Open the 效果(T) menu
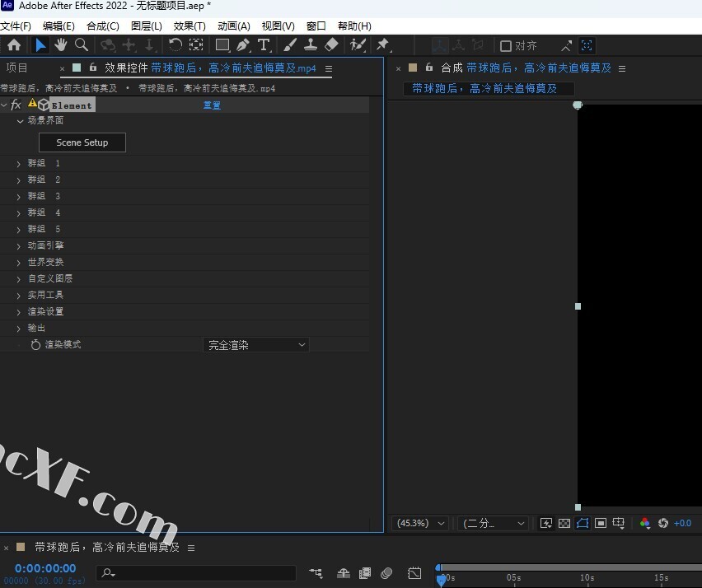Screen dimensions: 702x588 [x=190, y=26]
